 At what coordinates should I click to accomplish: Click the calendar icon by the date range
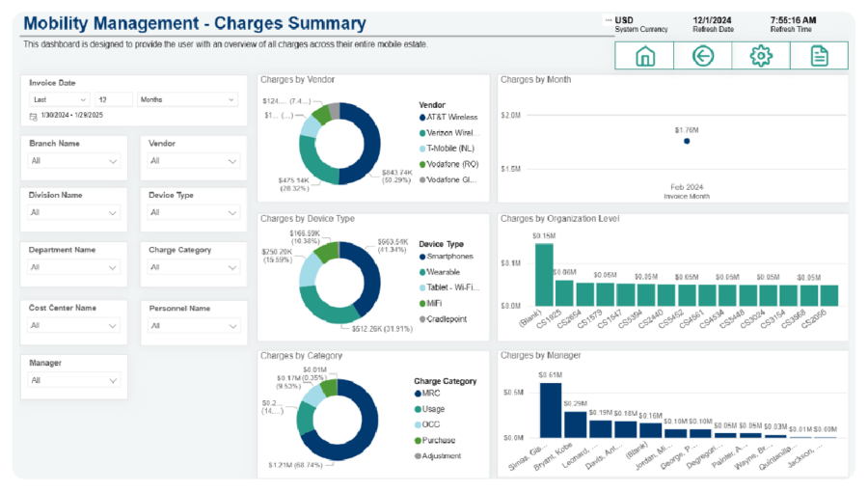pos(33,116)
